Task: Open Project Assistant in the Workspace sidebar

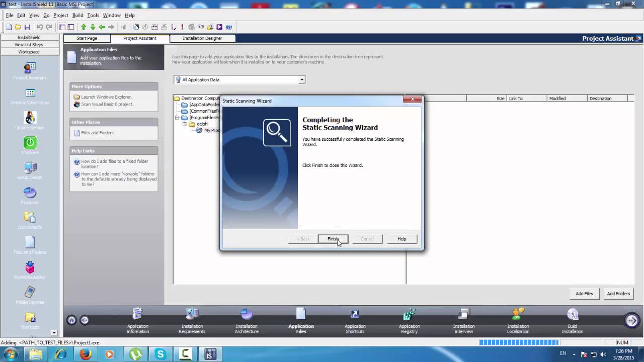Action: tap(30, 71)
